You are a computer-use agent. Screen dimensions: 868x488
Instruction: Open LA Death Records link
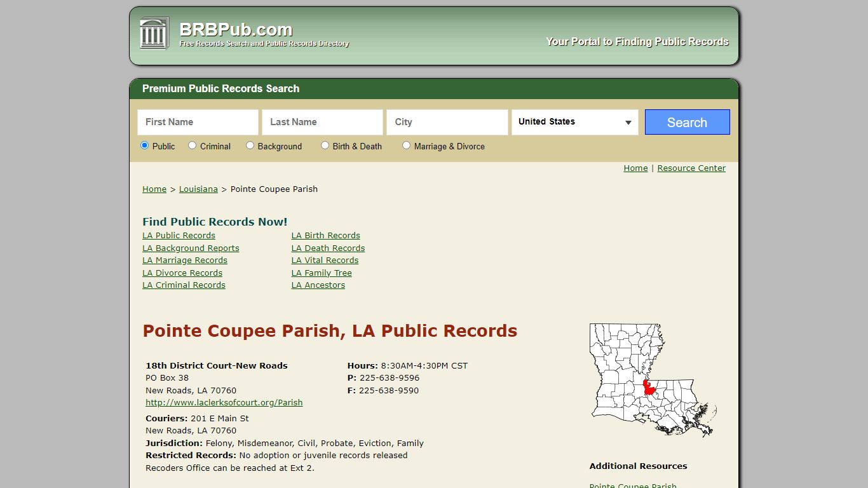tap(328, 248)
